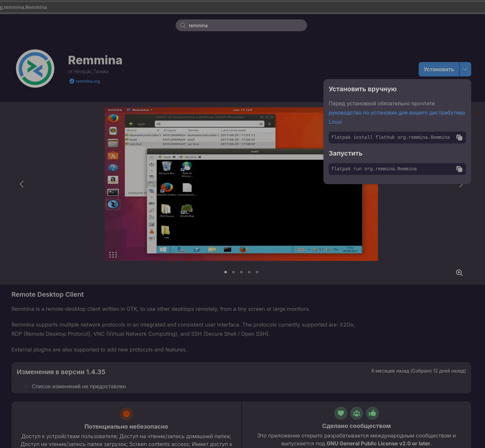The width and height of the screenshot is (485, 448).
Task: Select the fifth screenshot carousel dot
Action: (257, 272)
